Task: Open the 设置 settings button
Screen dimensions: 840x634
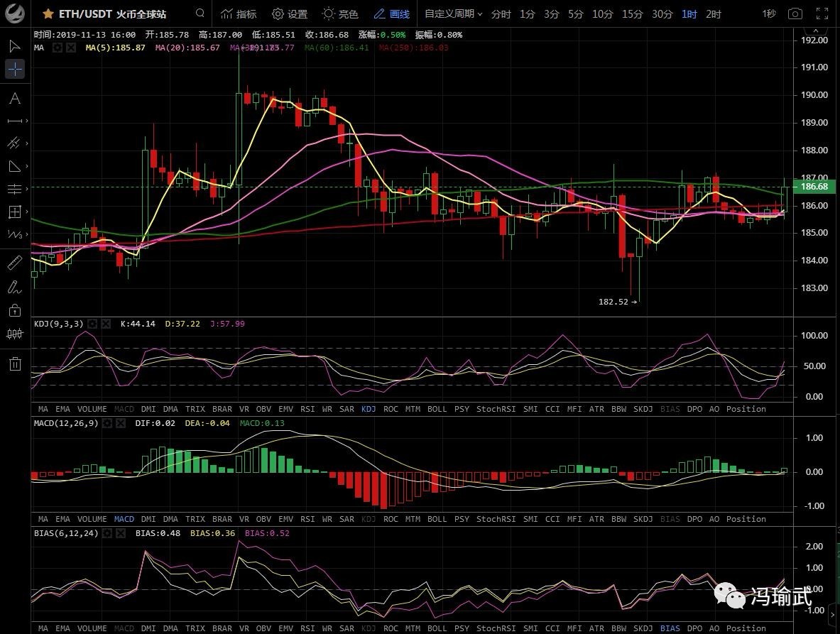Action: [x=290, y=13]
